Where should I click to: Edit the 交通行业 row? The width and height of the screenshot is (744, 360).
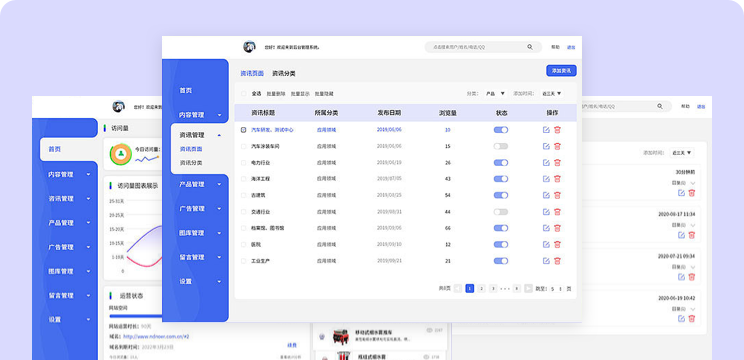click(x=546, y=212)
